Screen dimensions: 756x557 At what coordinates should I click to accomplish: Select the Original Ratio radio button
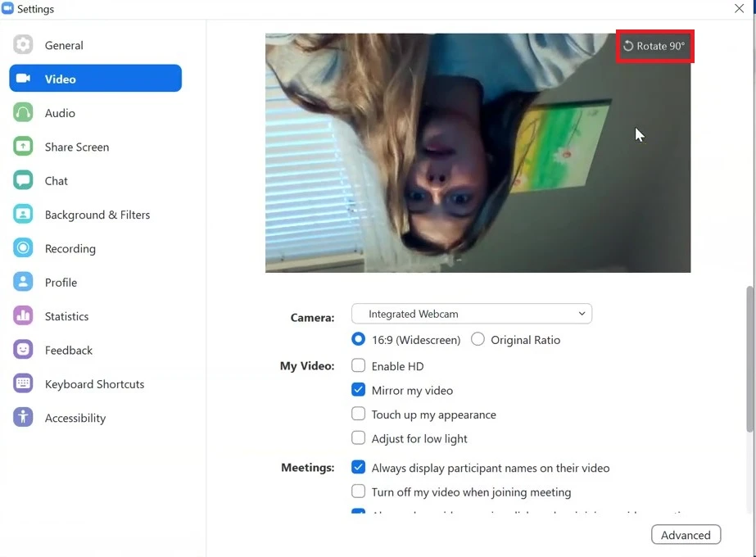click(478, 339)
